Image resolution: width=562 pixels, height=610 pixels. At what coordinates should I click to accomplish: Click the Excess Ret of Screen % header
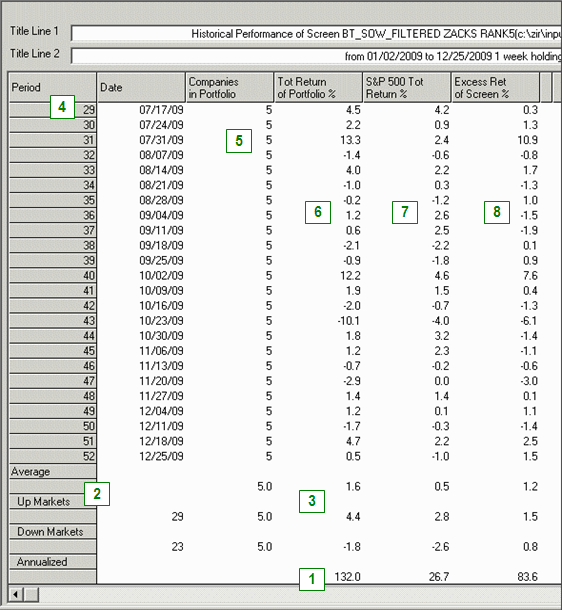click(x=496, y=87)
